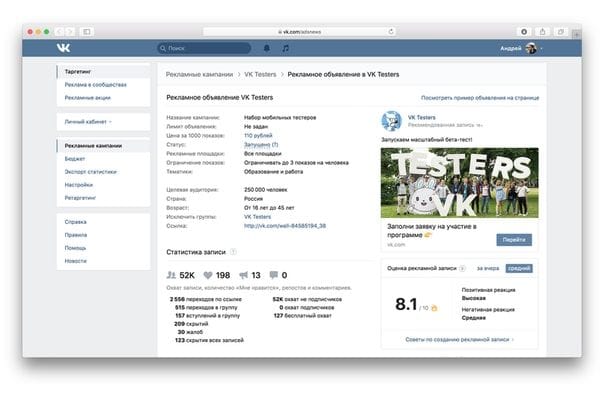Edit the 110 рублей price link

(258, 136)
